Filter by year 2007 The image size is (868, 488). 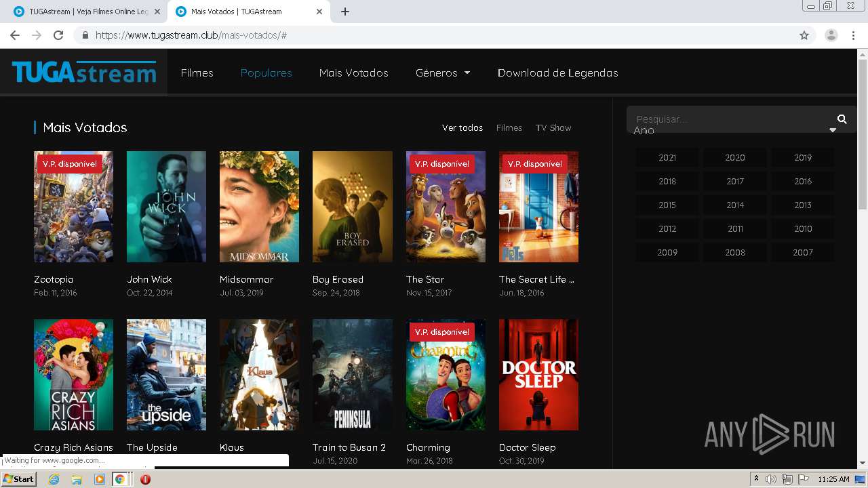(x=803, y=252)
